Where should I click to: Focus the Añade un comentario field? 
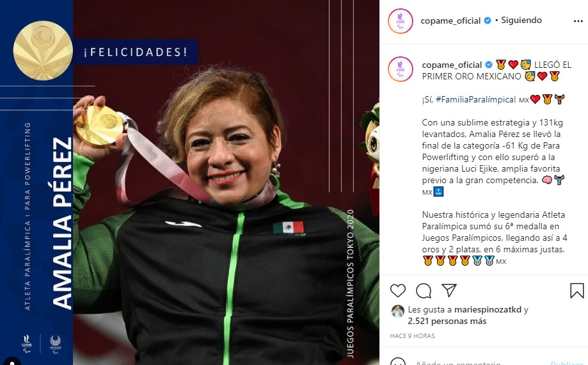click(x=480, y=362)
